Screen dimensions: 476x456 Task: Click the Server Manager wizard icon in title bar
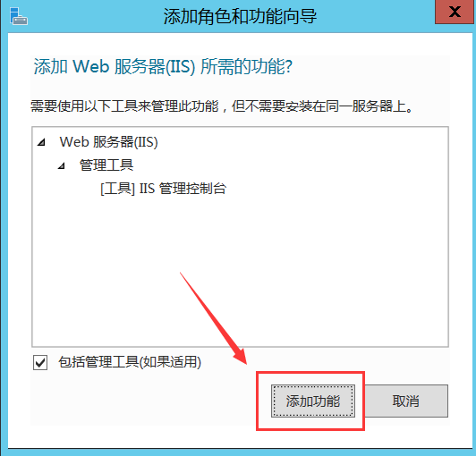click(19, 16)
